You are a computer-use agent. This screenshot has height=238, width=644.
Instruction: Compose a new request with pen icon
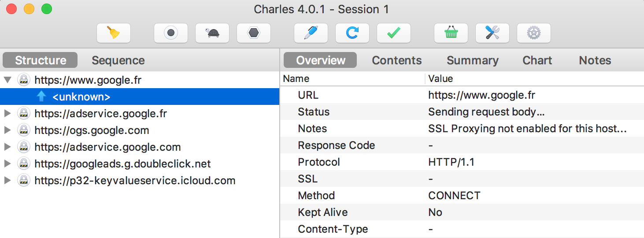[311, 33]
